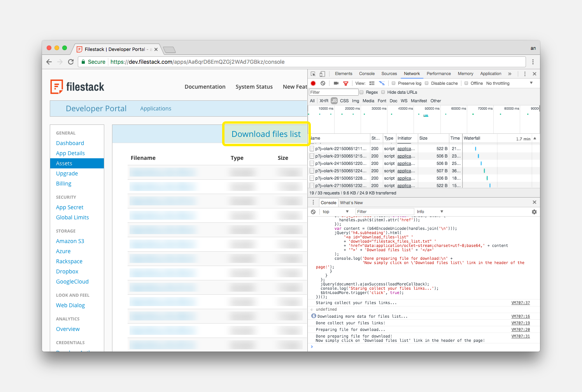Open the No throttling dropdown
This screenshot has height=392, width=582.
click(509, 83)
